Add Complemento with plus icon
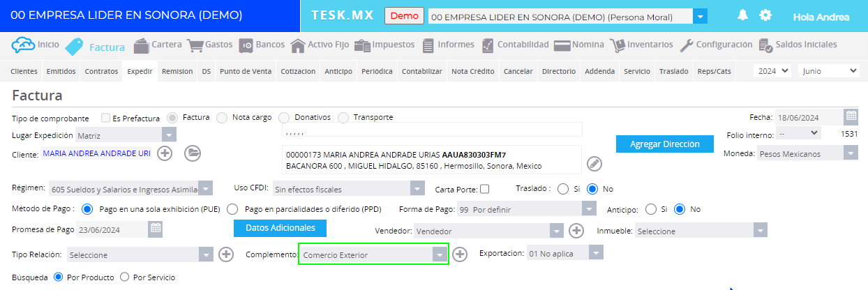This screenshot has width=868, height=290. coord(459,254)
